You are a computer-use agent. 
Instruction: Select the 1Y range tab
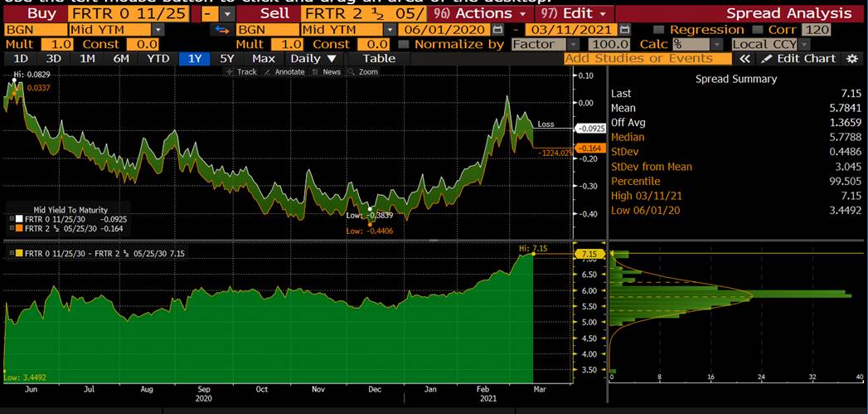point(194,58)
